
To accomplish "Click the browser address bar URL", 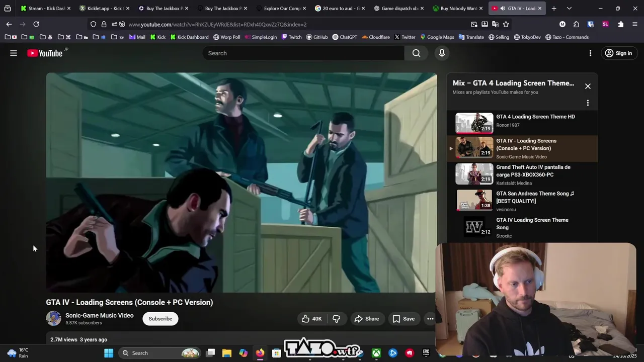I will pos(217,24).
